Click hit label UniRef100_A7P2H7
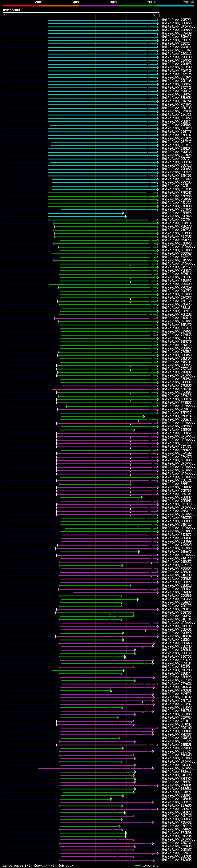197x868 pixels. (x=176, y=192)
